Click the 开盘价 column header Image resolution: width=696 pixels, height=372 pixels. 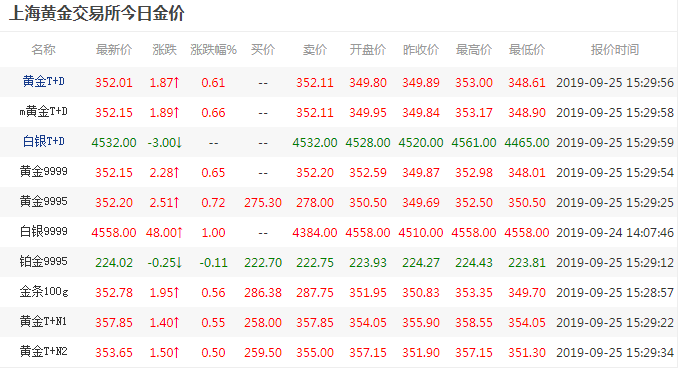pyautogui.click(x=368, y=50)
